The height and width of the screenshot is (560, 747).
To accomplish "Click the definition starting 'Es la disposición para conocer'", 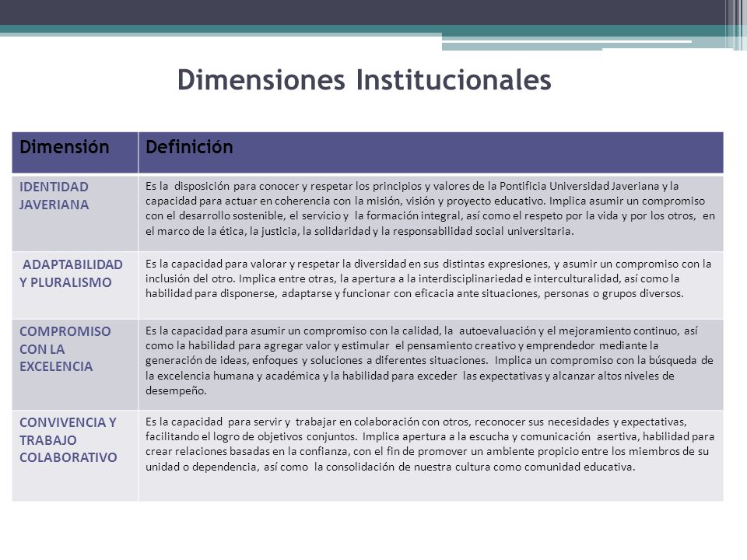I will [x=430, y=213].
